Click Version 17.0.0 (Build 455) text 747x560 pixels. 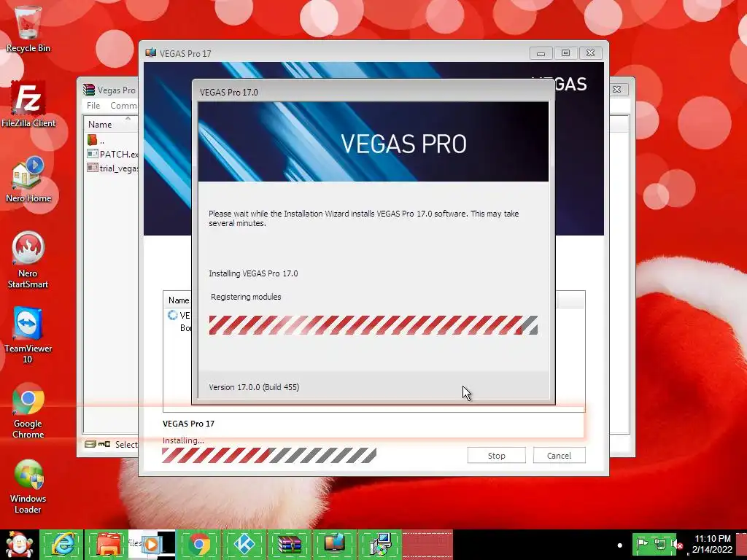[254, 387]
